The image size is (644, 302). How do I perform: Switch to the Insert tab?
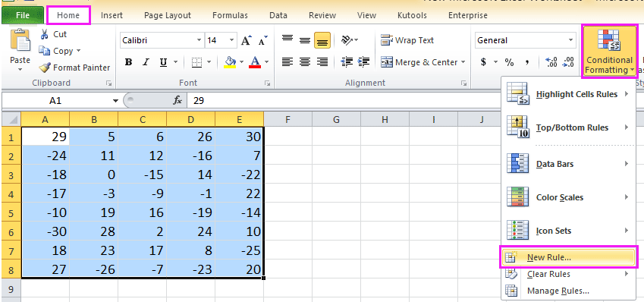pos(112,16)
